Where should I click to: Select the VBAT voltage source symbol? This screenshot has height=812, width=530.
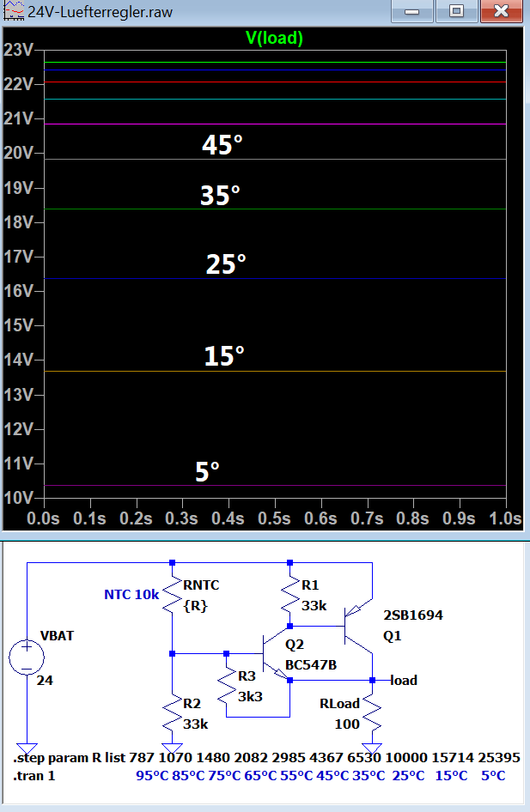[x=27, y=657]
